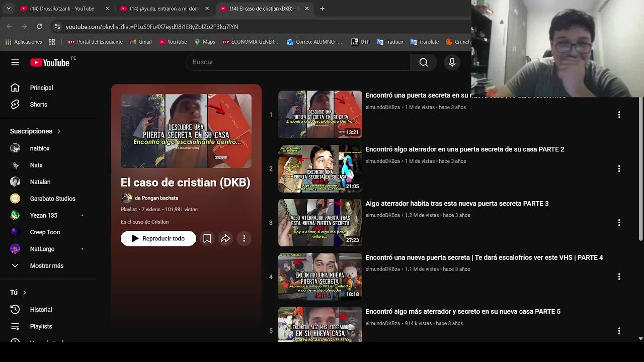Open natblox channel avatar
The image size is (644, 362).
[15, 148]
